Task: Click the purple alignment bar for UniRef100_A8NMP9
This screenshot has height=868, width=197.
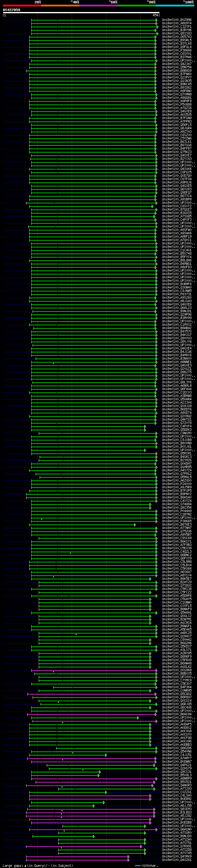Action: [x=94, y=778]
